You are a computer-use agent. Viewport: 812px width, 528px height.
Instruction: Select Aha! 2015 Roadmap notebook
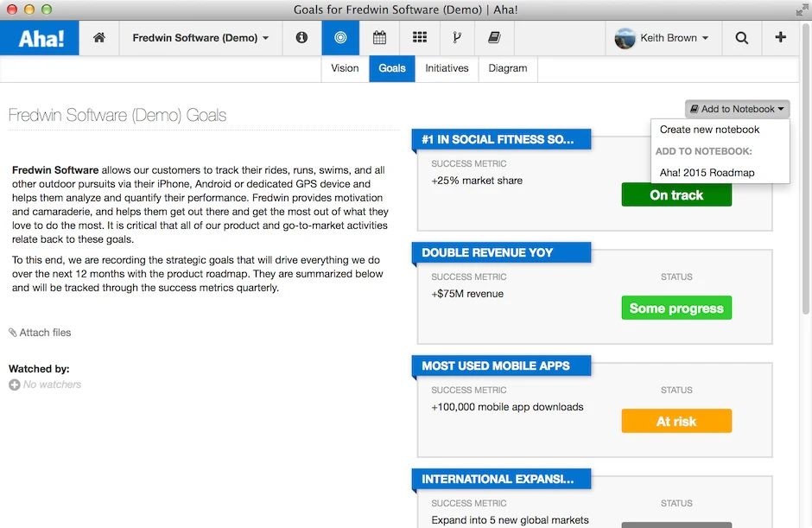(x=707, y=173)
